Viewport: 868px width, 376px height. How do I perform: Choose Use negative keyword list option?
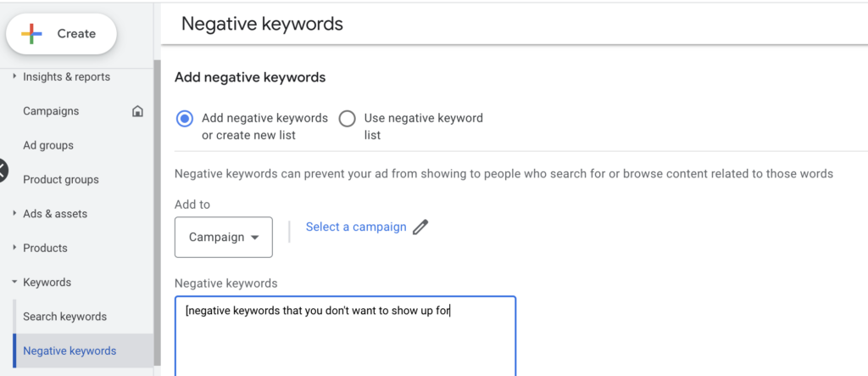(347, 119)
